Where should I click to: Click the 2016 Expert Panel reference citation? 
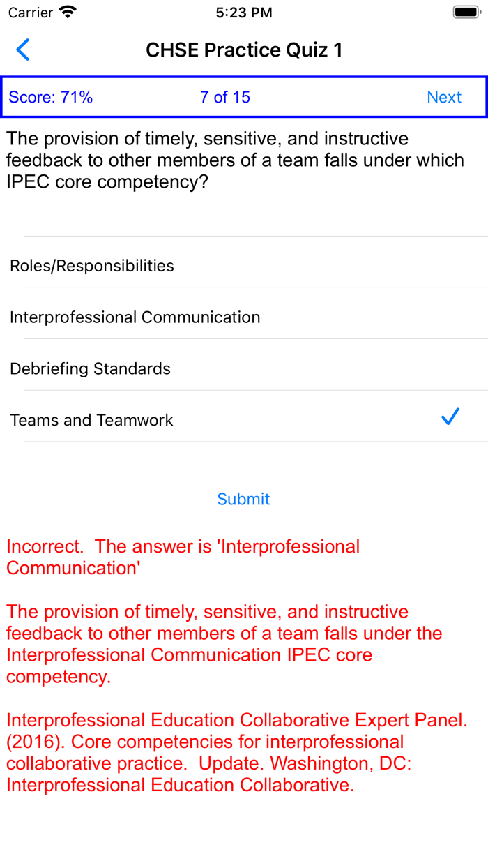click(x=237, y=752)
